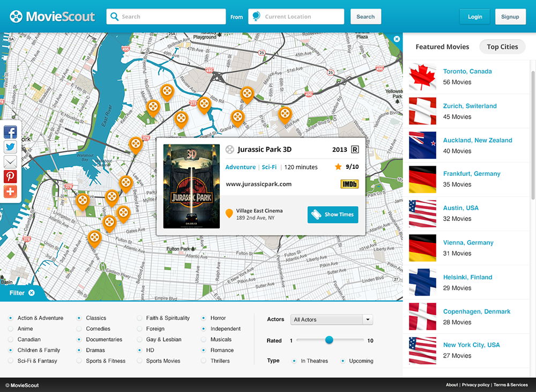Open New York City, USA link

coord(471,345)
